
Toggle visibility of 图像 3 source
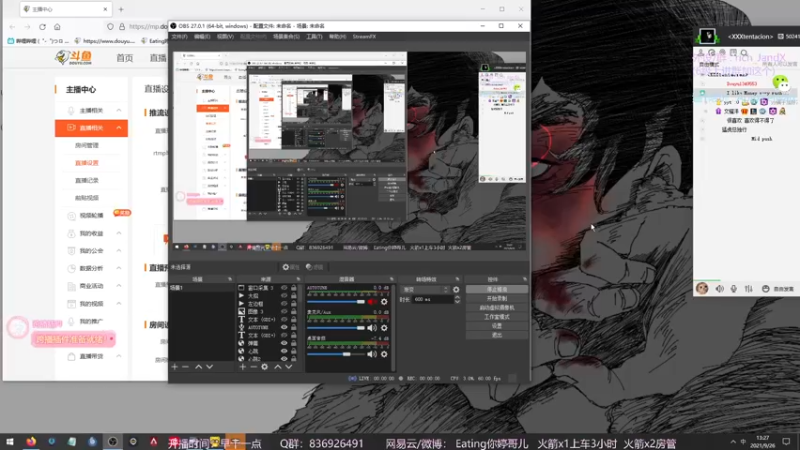(284, 311)
